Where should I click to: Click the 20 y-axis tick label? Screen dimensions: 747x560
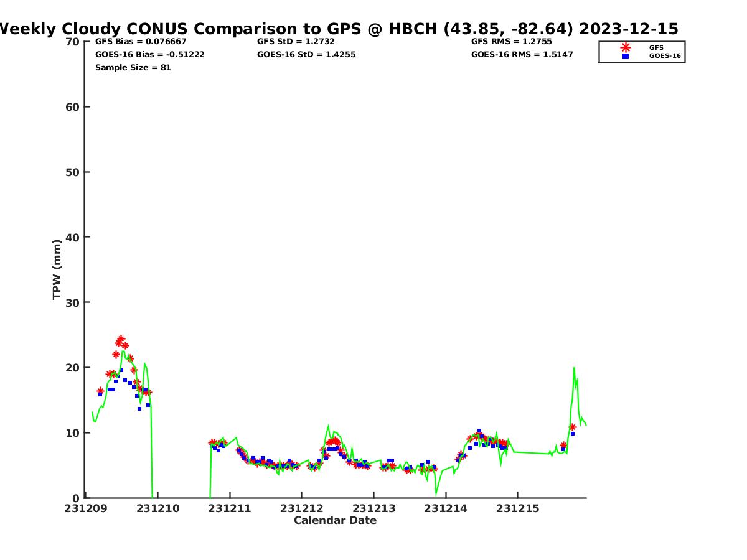(x=72, y=368)
